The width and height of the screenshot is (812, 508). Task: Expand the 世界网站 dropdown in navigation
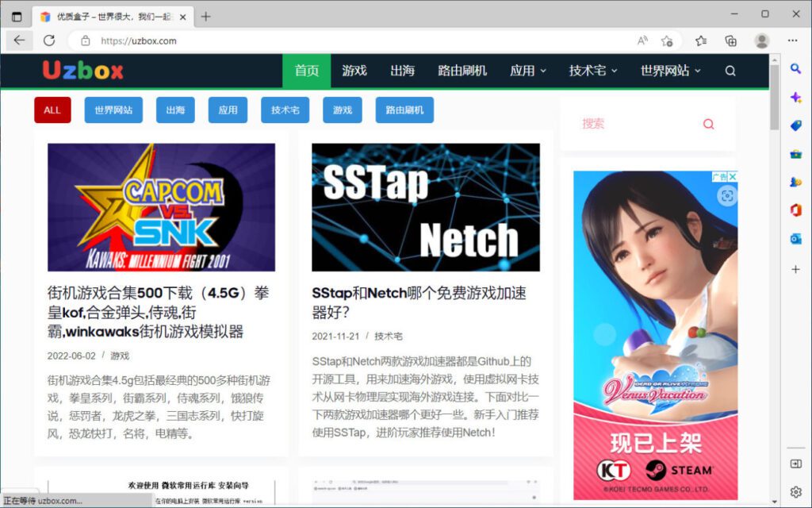pyautogui.click(x=671, y=71)
